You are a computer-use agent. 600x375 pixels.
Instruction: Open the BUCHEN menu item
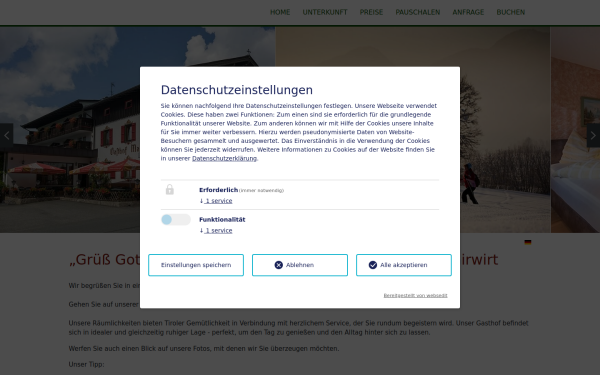point(510,12)
